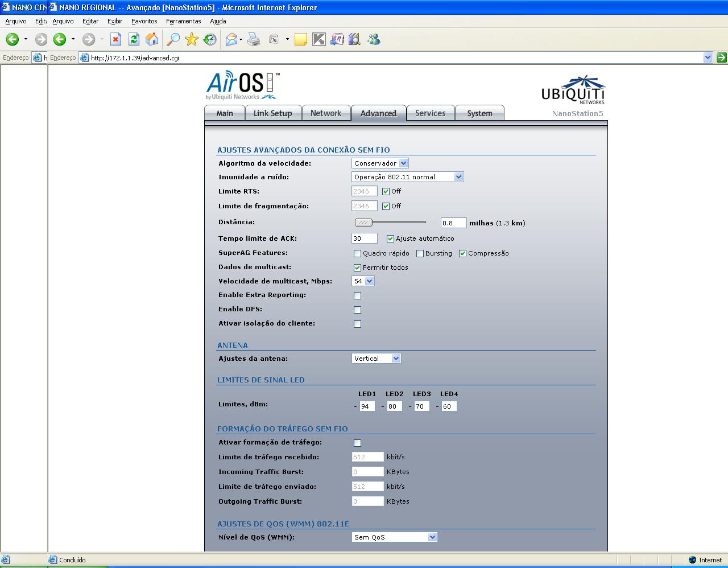Print the page using the printer icon
The image size is (728, 568).
tap(254, 39)
